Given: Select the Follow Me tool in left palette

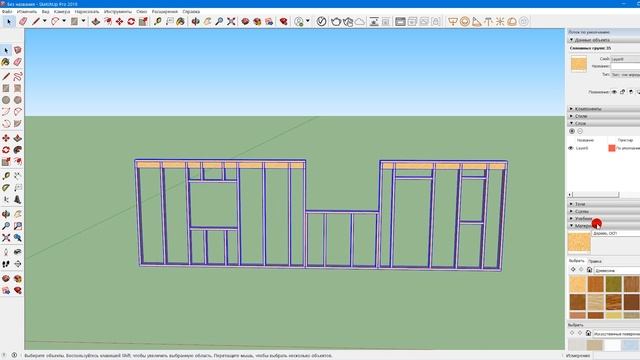Looking at the screenshot, I should (18, 150).
